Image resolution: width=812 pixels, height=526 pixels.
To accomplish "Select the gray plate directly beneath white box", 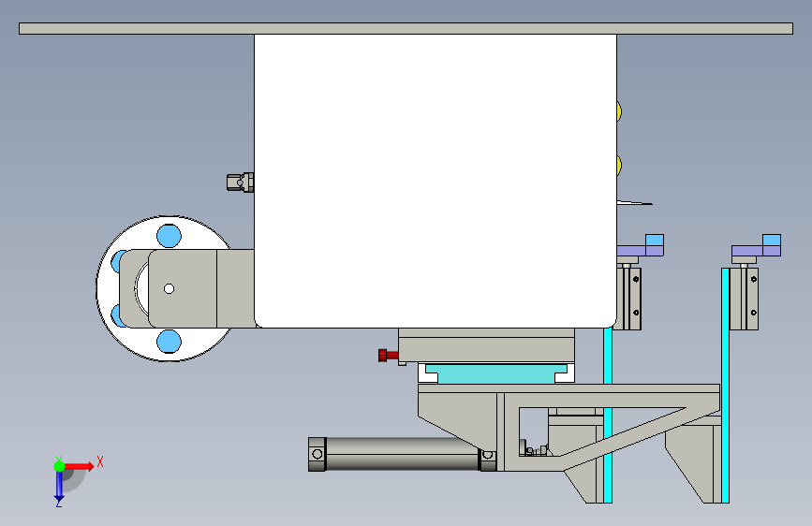I will [x=486, y=345].
